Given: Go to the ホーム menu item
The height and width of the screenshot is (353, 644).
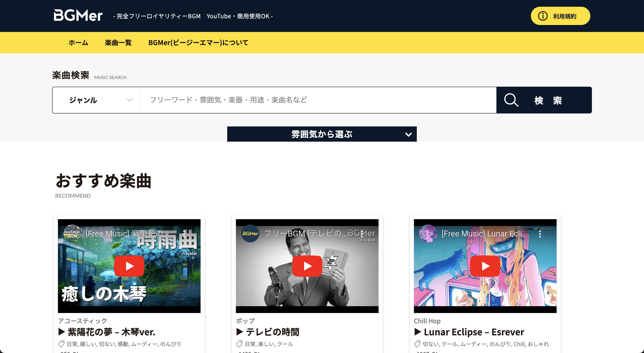Looking at the screenshot, I should point(78,43).
